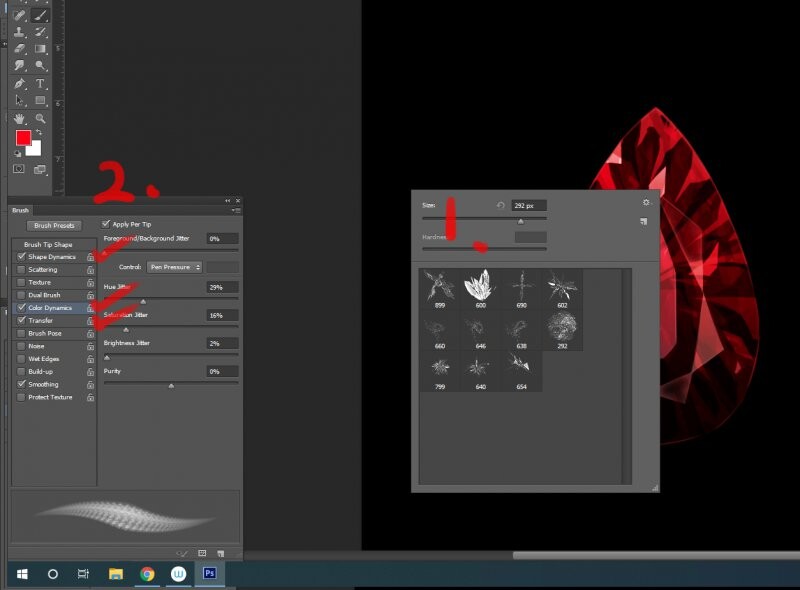Collapse the Brush panel with double arrows
Image resolution: width=800 pixels, height=590 pixels.
pos(228,201)
